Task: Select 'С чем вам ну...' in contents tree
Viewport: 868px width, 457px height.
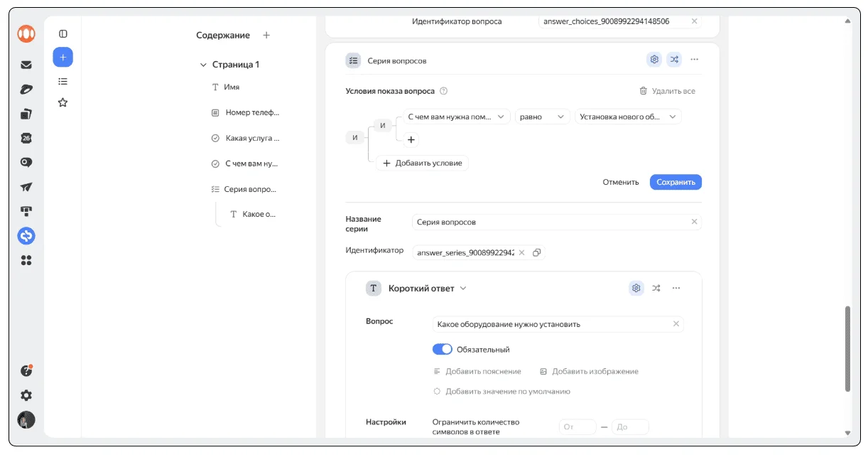Action: (252, 163)
